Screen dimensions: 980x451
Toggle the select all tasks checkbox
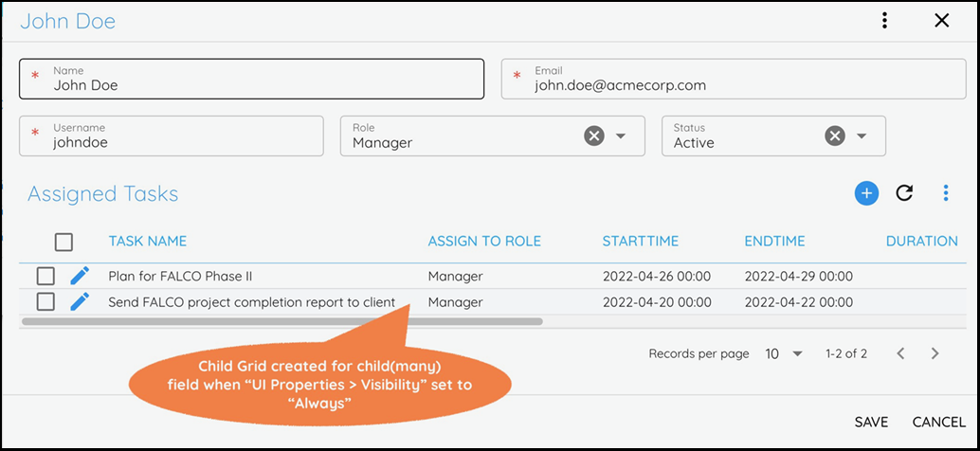(x=64, y=242)
